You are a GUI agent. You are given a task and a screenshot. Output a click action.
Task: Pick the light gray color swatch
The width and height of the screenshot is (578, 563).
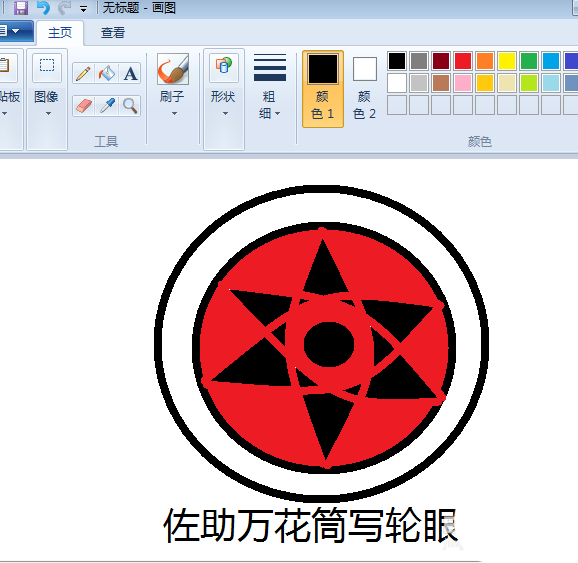(419, 83)
